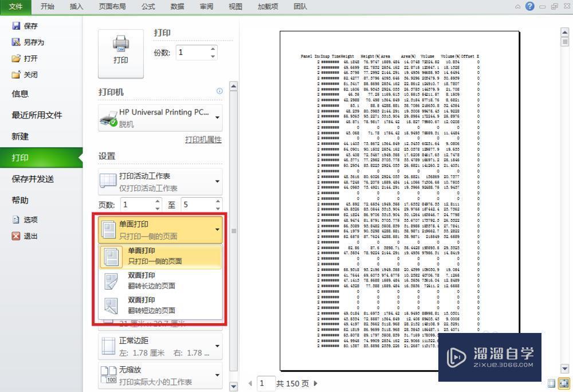This screenshot has width=573, height=392.
Task: Open a file via 打开
Action: click(x=28, y=57)
